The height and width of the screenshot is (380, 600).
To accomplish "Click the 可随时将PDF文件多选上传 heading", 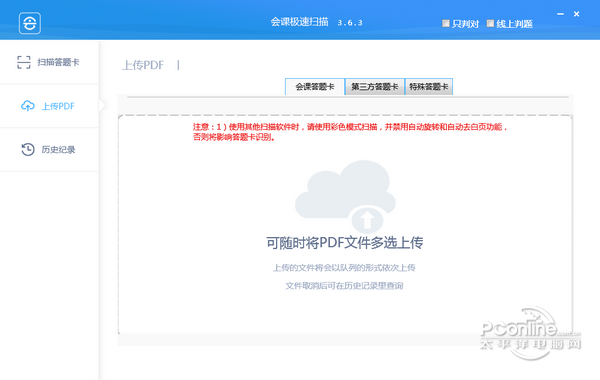I will [345, 243].
